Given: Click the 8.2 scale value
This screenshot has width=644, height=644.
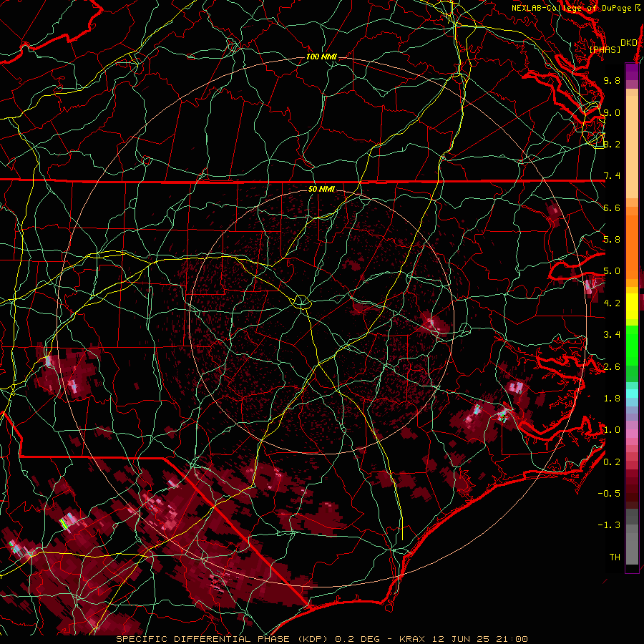Looking at the screenshot, I should coord(612,144).
